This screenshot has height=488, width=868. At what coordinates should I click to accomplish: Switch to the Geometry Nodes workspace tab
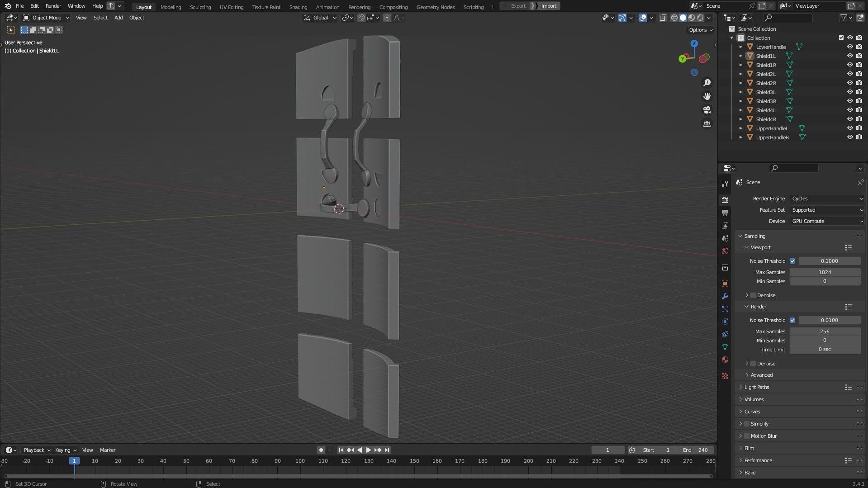click(436, 7)
